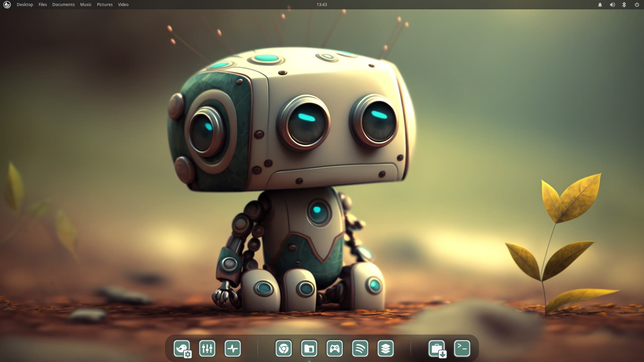Open Bluetooth settings from tray icon
This screenshot has height=362, width=644.
click(624, 5)
